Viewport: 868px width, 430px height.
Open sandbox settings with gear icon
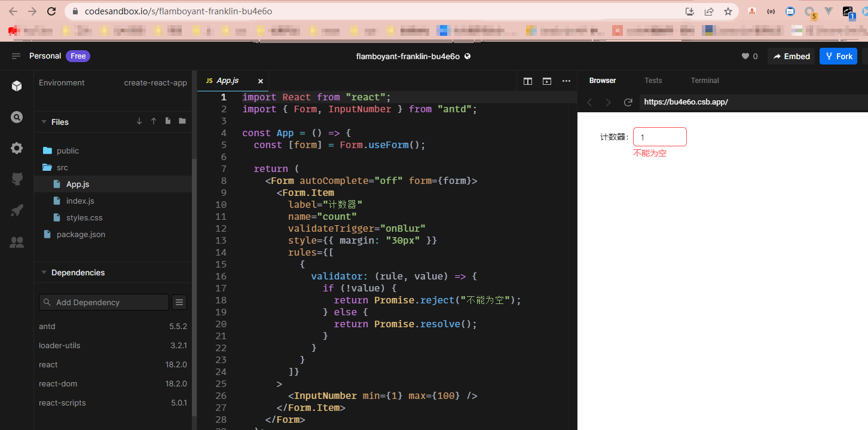click(x=16, y=148)
